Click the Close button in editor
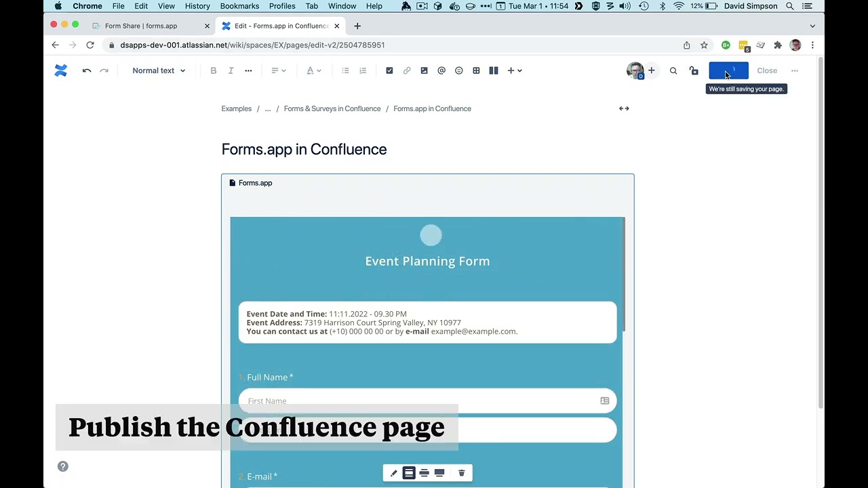868x488 pixels. click(x=767, y=70)
